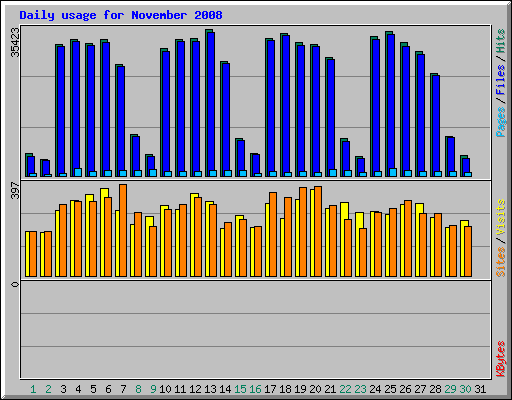Click day label 18 on x-axis
Viewport: 512px width, 400px height.
coord(285,389)
